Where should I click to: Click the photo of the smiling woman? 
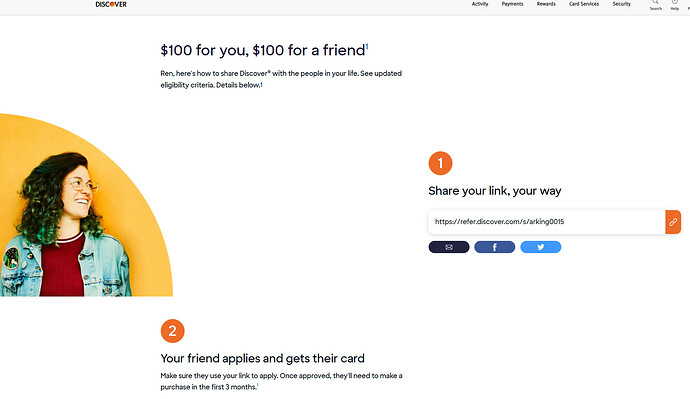coord(66,224)
